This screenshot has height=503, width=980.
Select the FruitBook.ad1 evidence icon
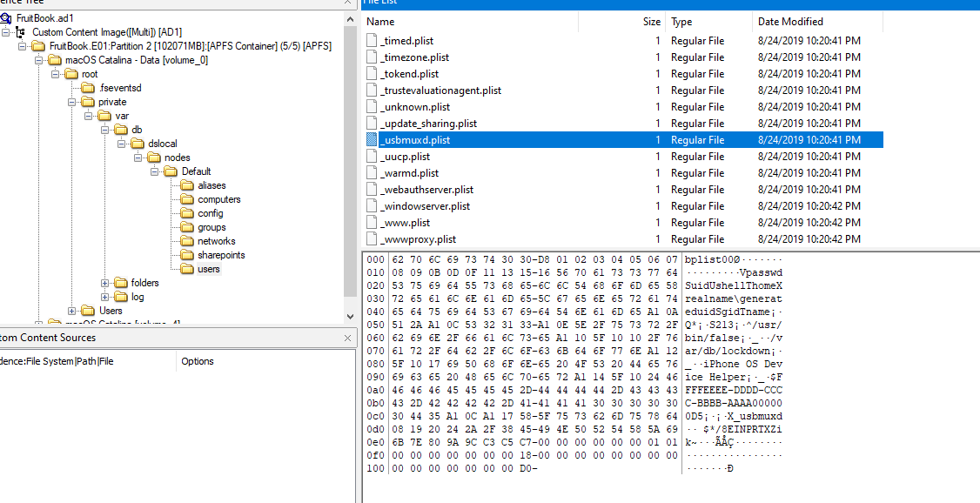point(5,19)
